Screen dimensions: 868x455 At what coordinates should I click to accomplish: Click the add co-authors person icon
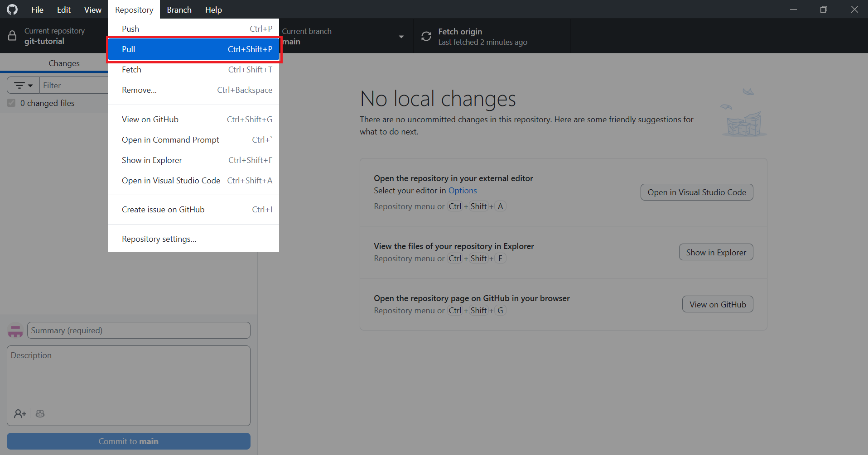point(20,413)
